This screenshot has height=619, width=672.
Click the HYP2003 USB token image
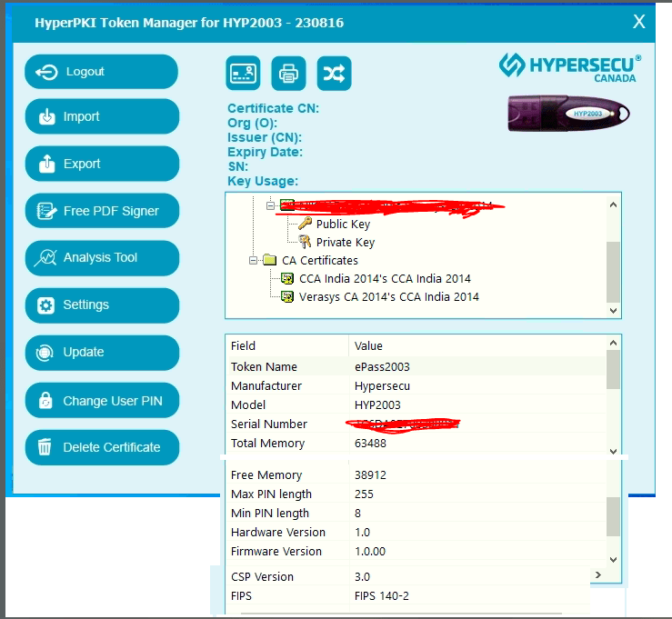click(x=568, y=114)
